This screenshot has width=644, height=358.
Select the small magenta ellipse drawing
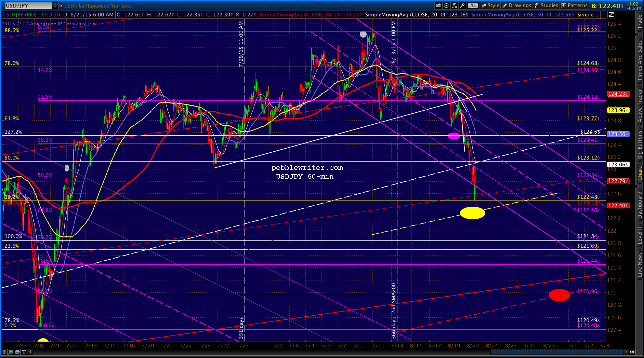point(454,136)
